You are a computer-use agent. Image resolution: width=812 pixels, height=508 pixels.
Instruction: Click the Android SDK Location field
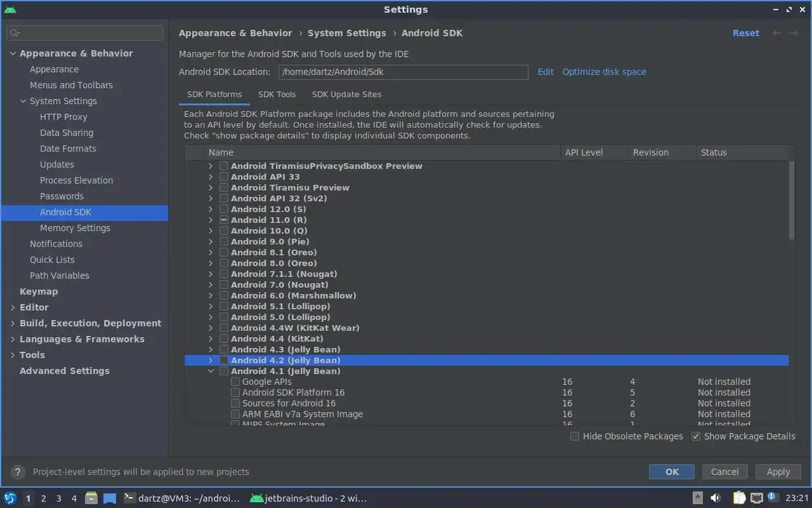pyautogui.click(x=403, y=72)
